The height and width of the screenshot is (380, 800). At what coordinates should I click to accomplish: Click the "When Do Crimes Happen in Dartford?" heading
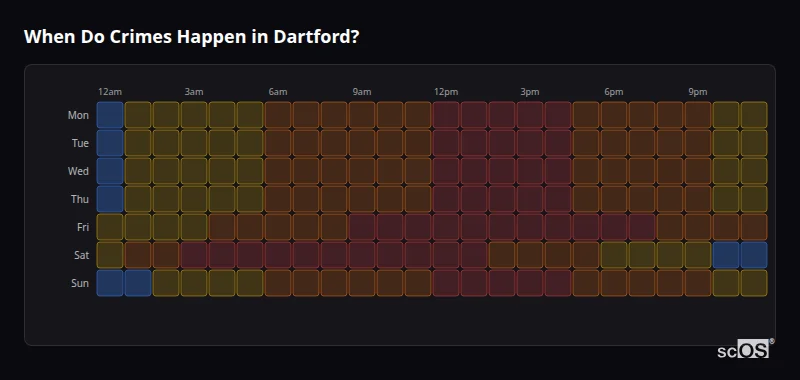point(192,37)
